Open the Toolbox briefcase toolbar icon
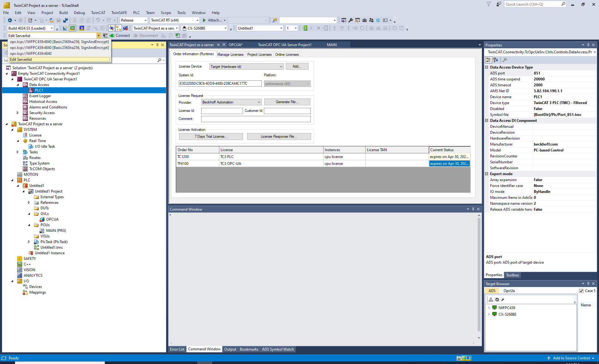 [364, 20]
